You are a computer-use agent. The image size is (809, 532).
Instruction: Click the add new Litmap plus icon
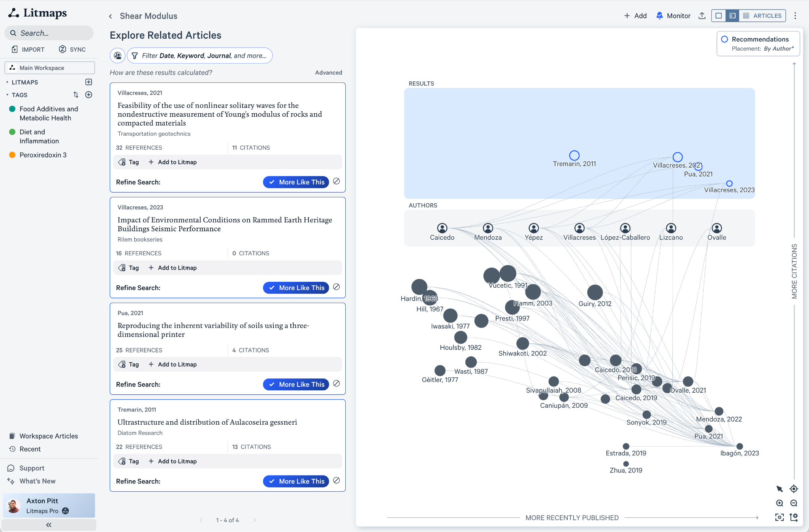[x=89, y=82]
